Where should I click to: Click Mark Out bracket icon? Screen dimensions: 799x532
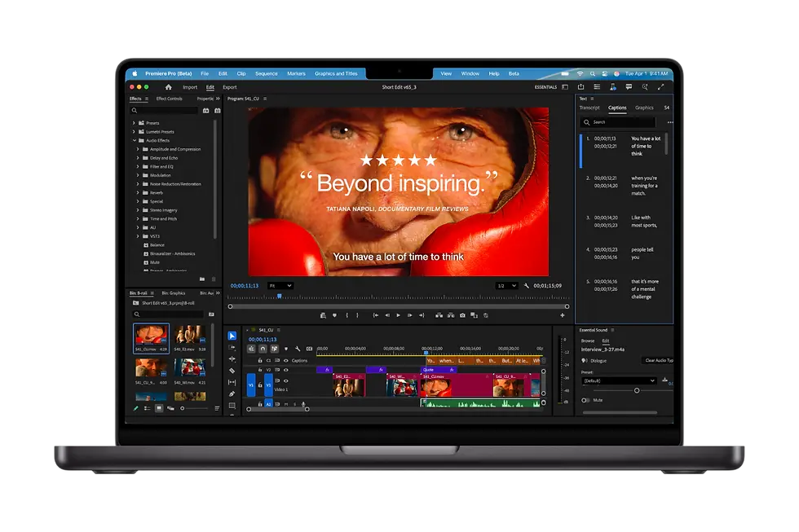(357, 315)
